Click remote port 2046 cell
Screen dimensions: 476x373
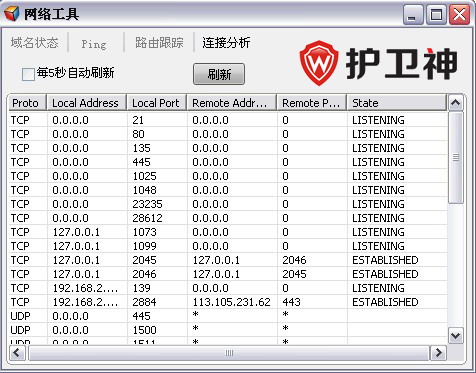pos(294,260)
